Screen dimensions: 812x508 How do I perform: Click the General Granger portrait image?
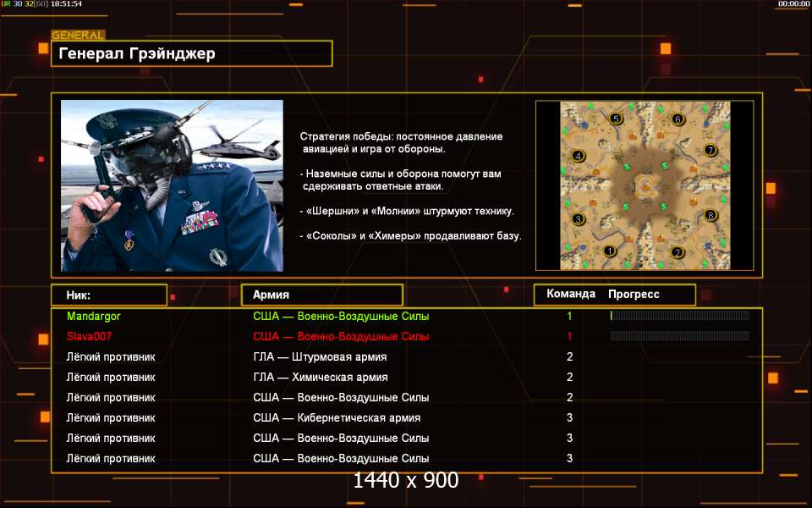172,185
